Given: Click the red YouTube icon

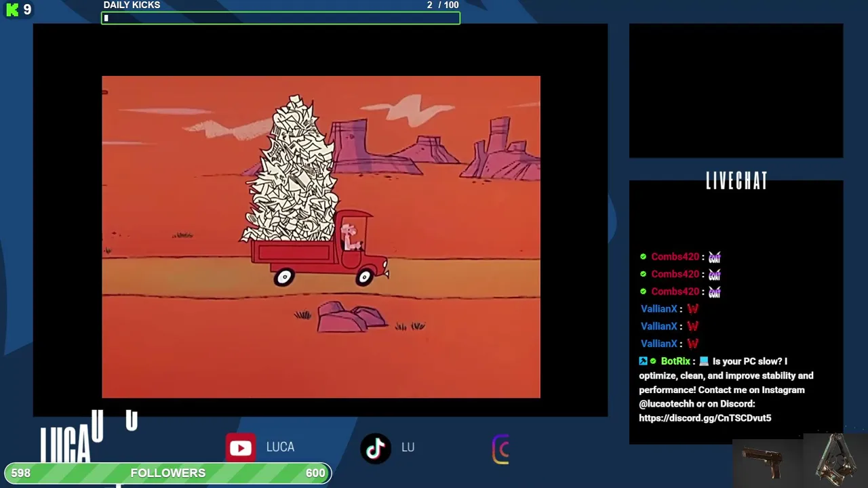Looking at the screenshot, I should [241, 448].
